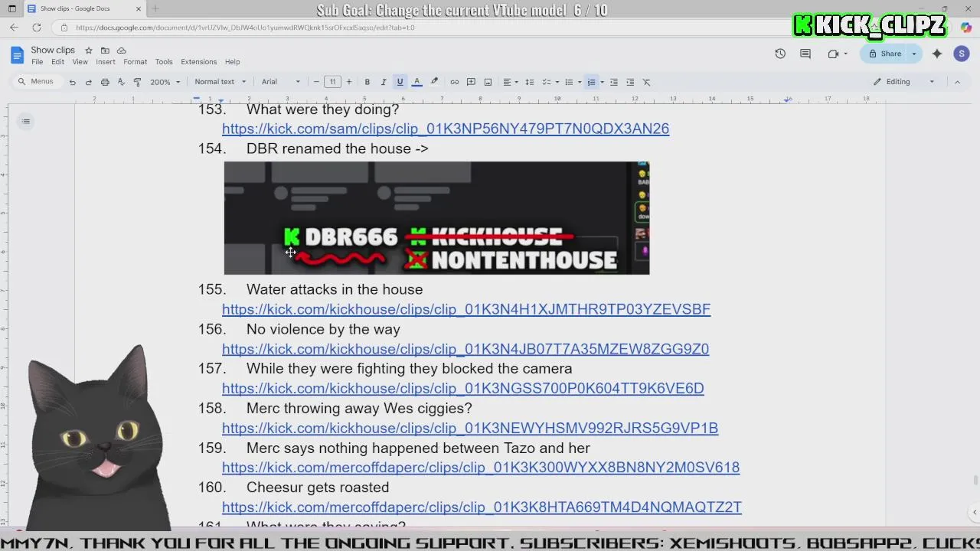Show all comments

pos(805,54)
